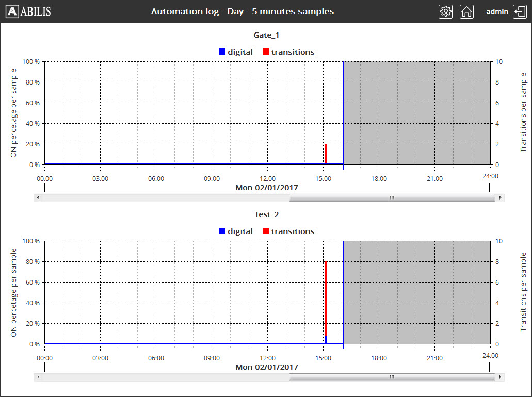Toggle the digital series in Gate_1 legend
This screenshot has height=397, width=532.
236,52
